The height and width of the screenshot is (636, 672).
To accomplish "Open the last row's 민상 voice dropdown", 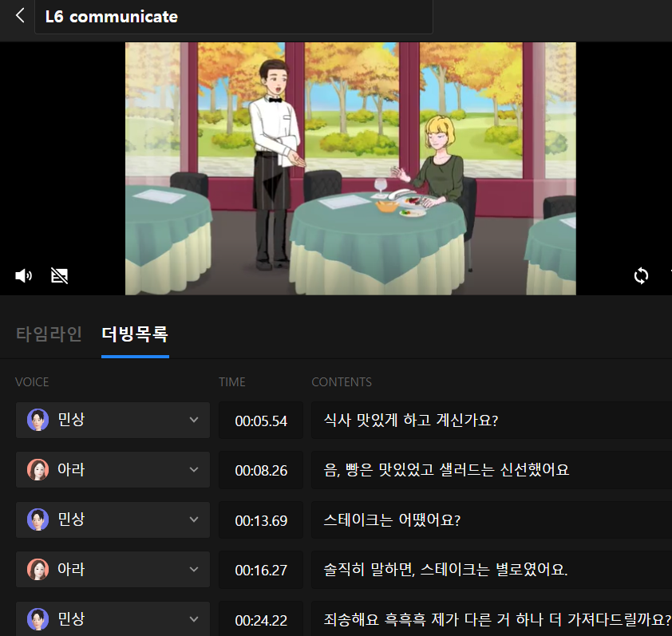I will coord(193,618).
